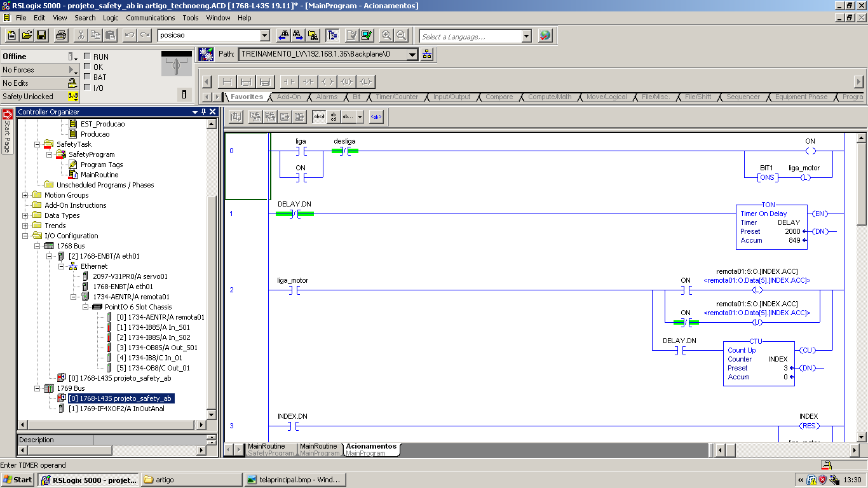
Task: Open the communication Path dropdown
Action: pyautogui.click(x=412, y=55)
